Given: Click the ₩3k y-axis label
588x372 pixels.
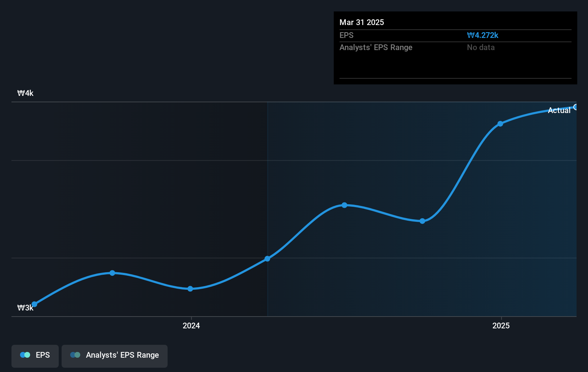Looking at the screenshot, I should click(x=25, y=308).
